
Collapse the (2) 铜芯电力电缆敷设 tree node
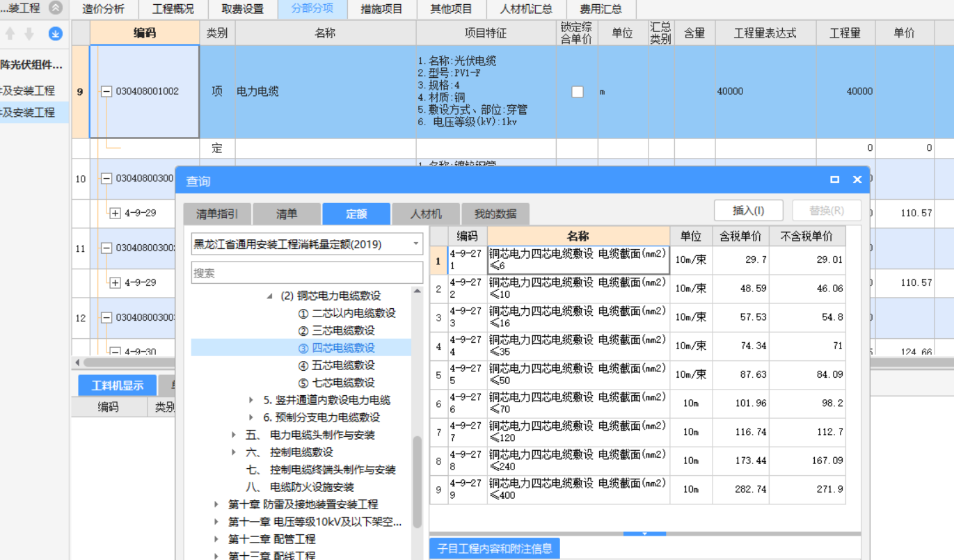[x=269, y=296]
